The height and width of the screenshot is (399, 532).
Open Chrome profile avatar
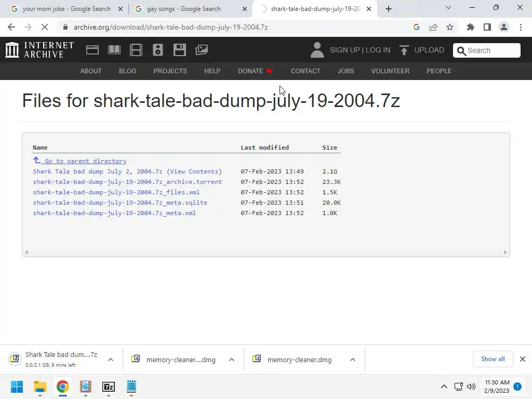click(504, 27)
